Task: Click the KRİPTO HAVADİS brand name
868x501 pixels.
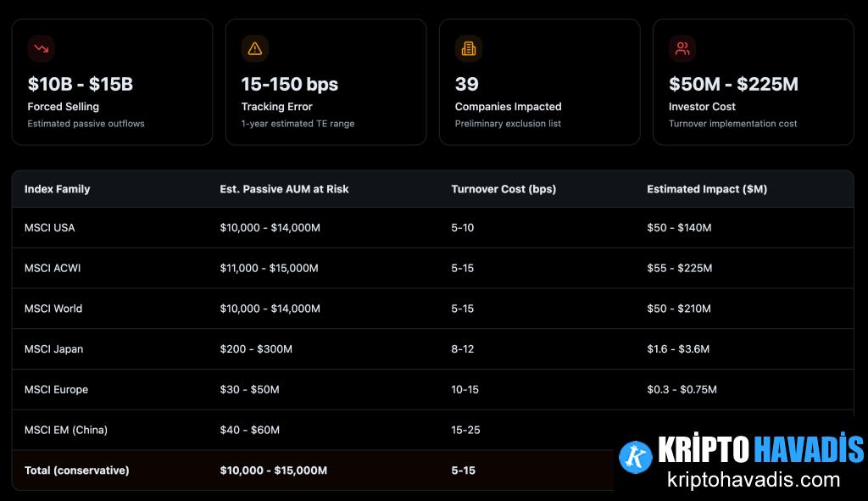Action: [760, 449]
